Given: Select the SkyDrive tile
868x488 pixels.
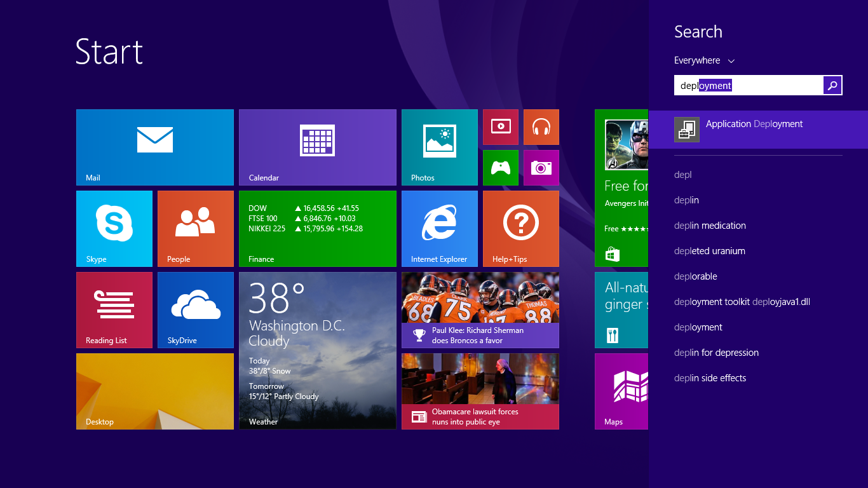Looking at the screenshot, I should pos(195,310).
